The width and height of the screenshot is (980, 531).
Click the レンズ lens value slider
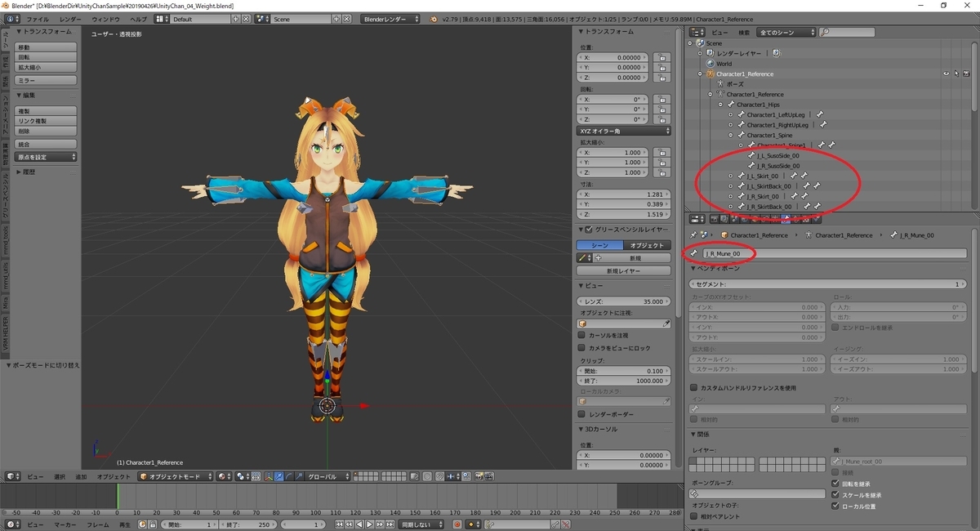coord(625,301)
